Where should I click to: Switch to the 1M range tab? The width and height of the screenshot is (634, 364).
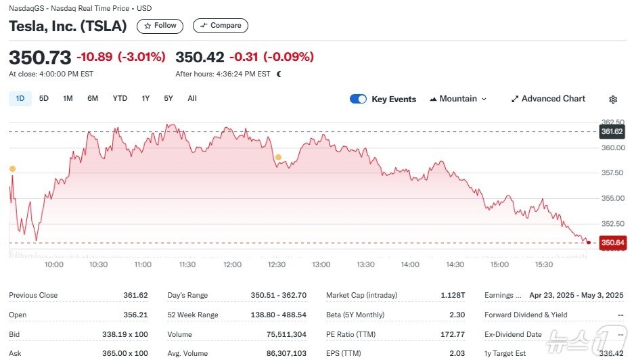[68, 98]
